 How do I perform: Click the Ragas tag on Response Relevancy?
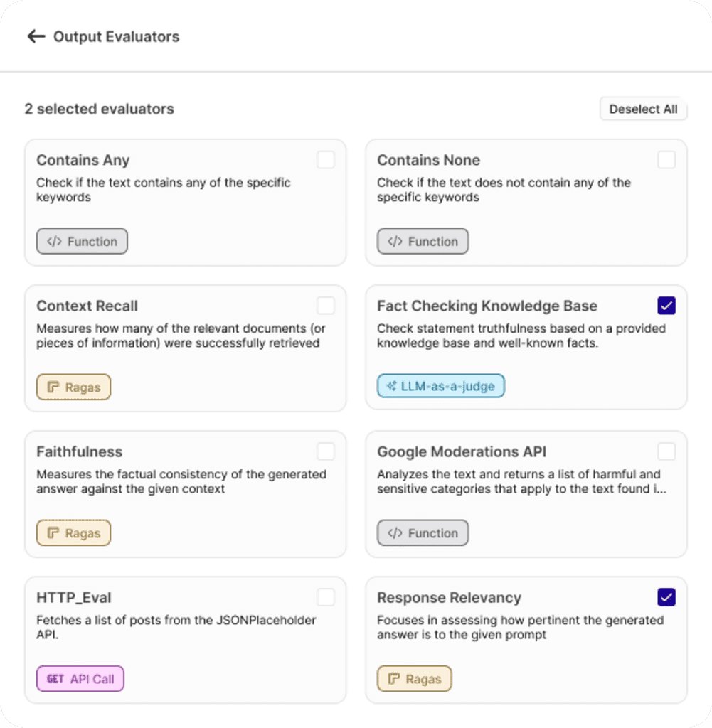pos(414,679)
